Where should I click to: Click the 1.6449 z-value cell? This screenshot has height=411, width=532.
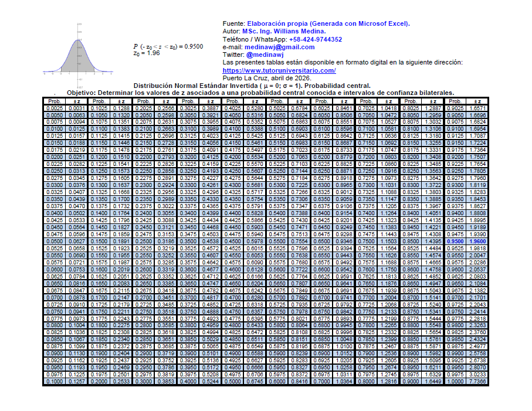(431, 382)
